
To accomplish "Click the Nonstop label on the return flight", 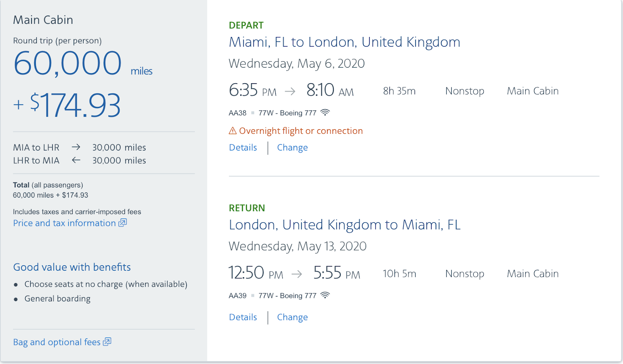I will point(464,273).
